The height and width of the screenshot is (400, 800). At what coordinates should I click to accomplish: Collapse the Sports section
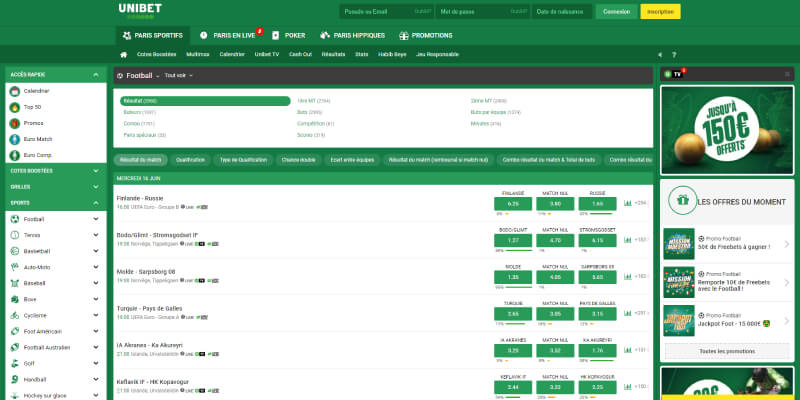coord(96,203)
